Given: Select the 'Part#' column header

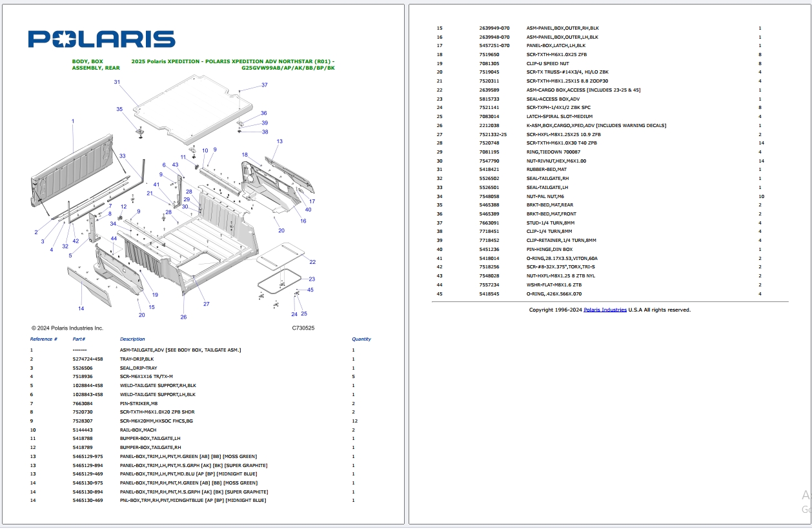Looking at the screenshot, I should pyautogui.click(x=79, y=339).
